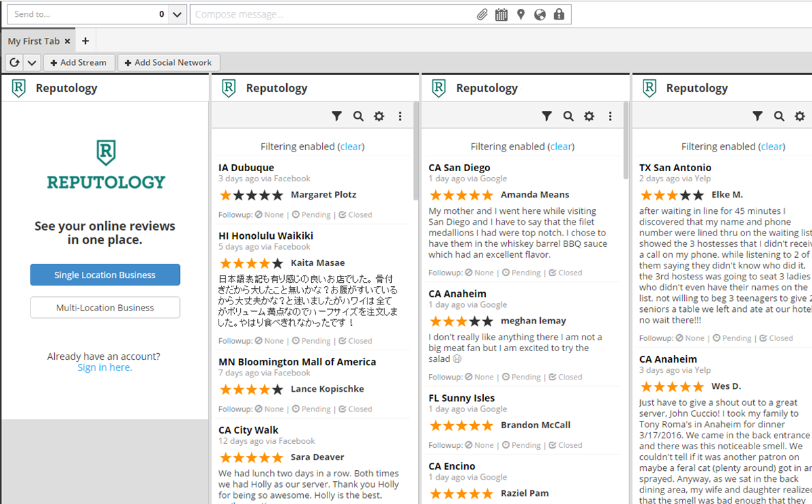Mark Kaita Masae review as Pending
Screen dimensions: 812x504
(x=311, y=341)
